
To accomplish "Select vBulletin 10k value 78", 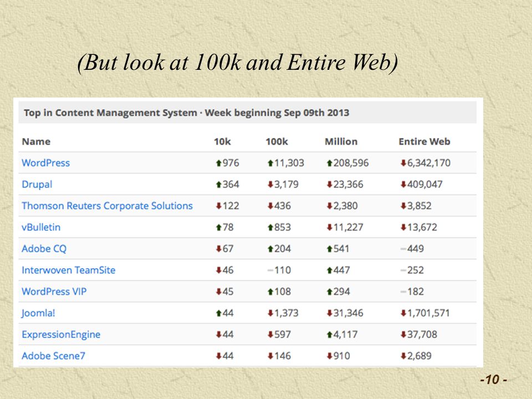I will (228, 227).
